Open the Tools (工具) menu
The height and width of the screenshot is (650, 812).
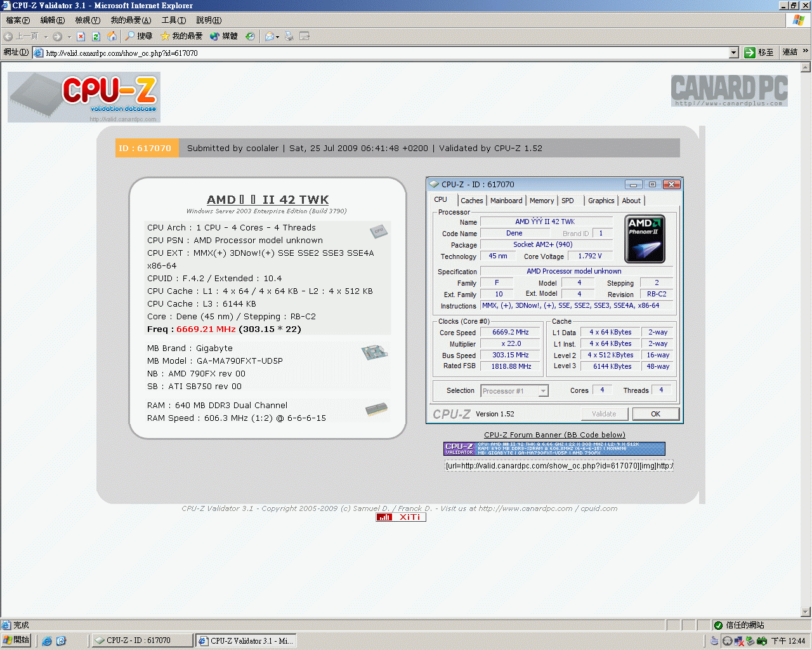(x=173, y=20)
